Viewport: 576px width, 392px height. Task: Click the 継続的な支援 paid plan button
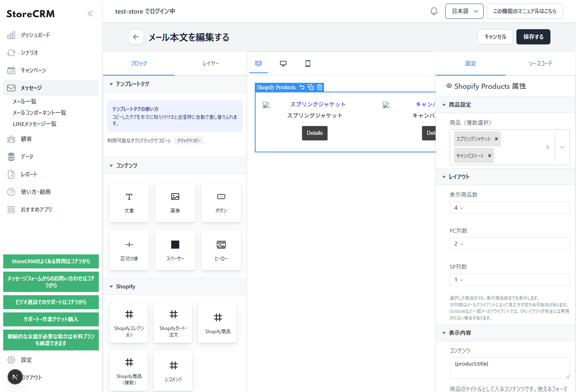click(51, 340)
